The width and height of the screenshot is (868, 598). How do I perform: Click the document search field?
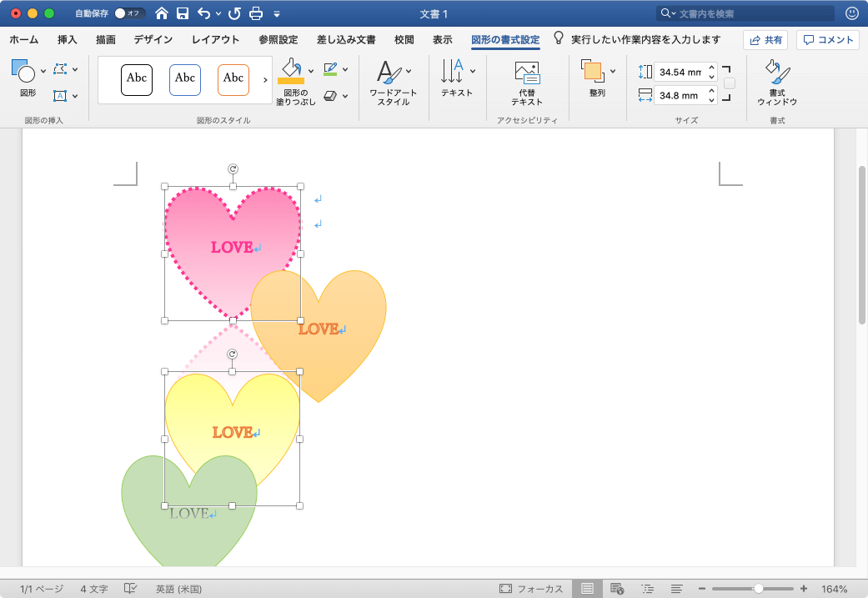coord(745,13)
